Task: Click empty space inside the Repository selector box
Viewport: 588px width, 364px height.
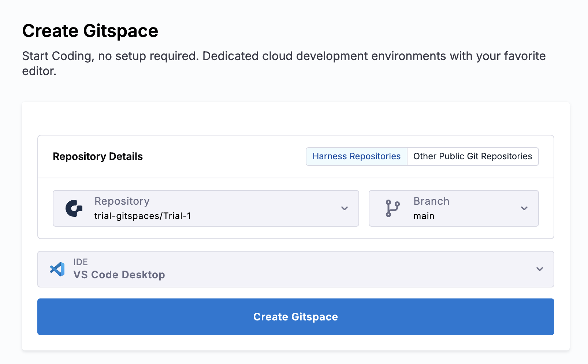Action: (264, 208)
